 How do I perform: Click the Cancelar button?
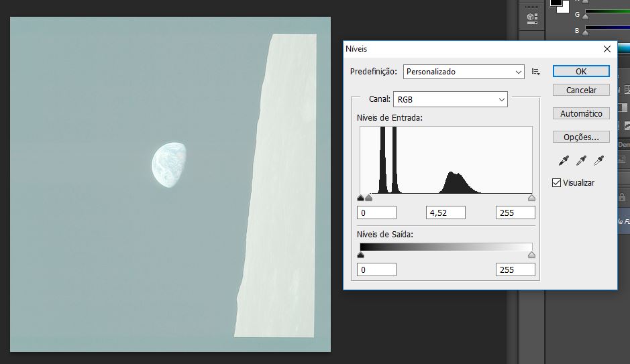tap(581, 90)
